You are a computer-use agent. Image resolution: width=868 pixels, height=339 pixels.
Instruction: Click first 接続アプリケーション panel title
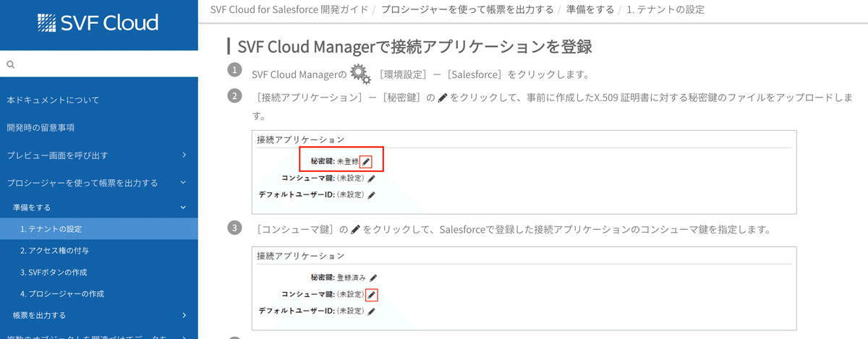pyautogui.click(x=301, y=140)
